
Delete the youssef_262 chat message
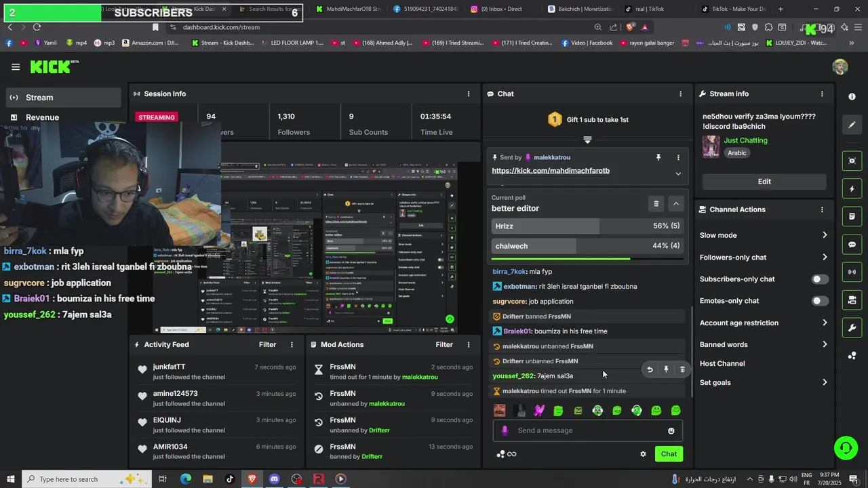click(x=682, y=369)
